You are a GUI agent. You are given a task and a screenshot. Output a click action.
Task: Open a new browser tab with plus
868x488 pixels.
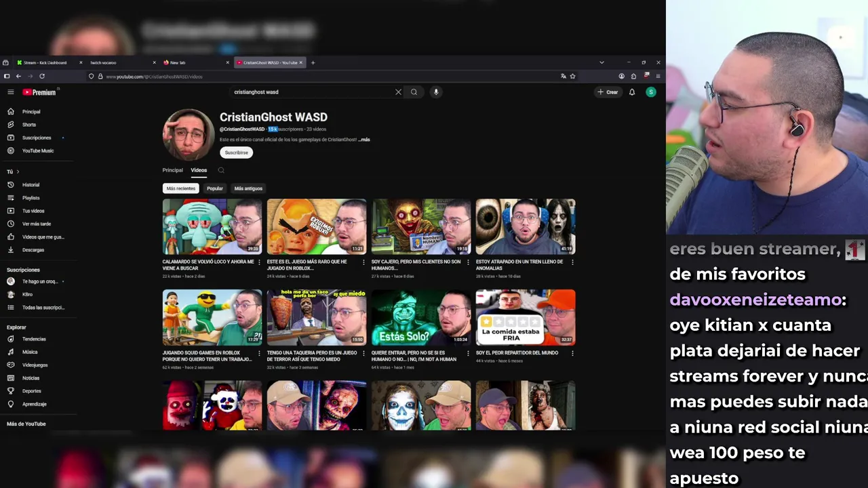313,62
